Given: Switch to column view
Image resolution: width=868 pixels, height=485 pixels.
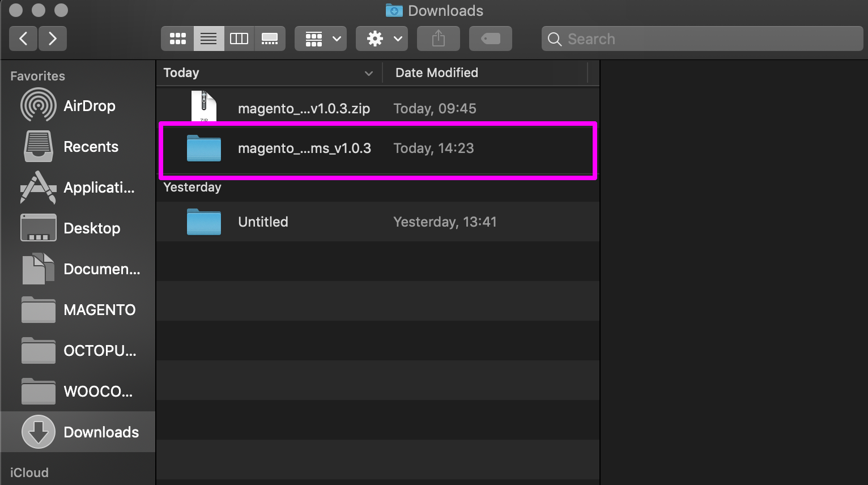Looking at the screenshot, I should coord(239,39).
